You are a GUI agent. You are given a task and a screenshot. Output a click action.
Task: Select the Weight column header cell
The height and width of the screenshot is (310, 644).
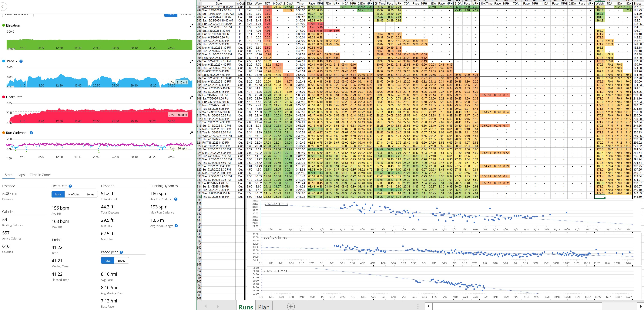click(x=600, y=4)
